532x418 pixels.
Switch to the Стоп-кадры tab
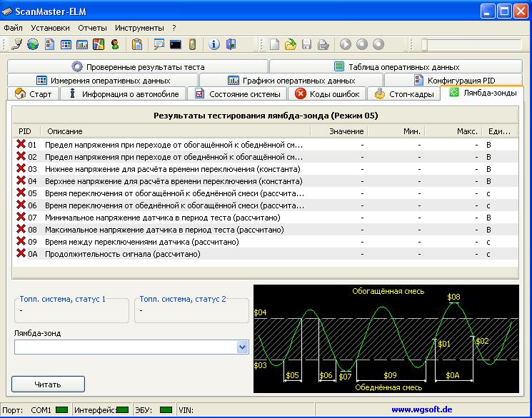(x=403, y=94)
